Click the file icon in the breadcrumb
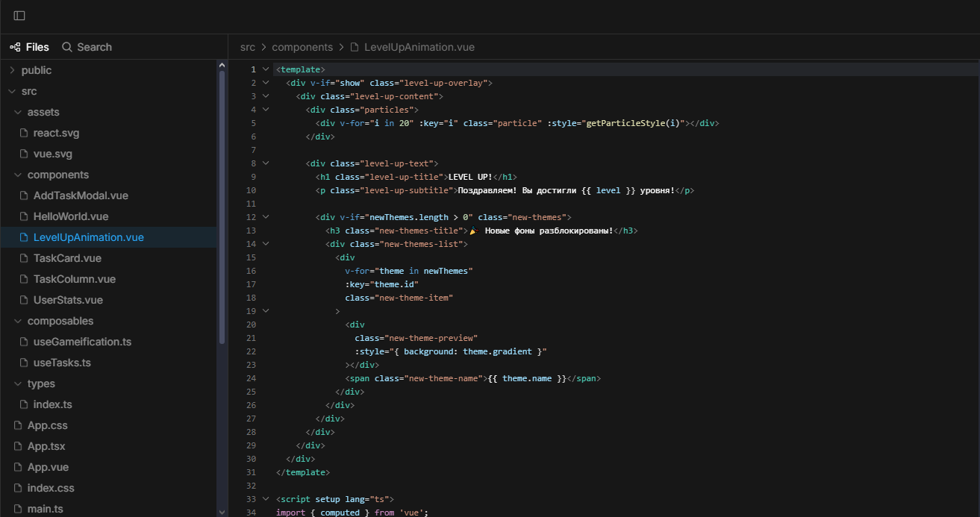Image resolution: width=980 pixels, height=517 pixels. (x=355, y=47)
